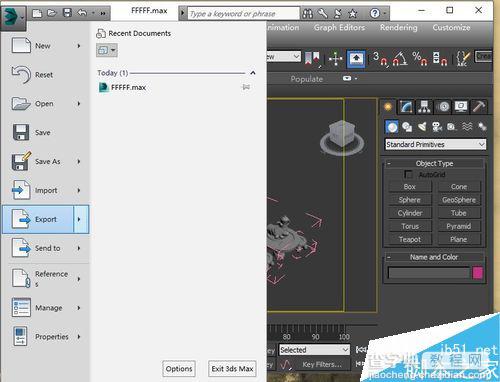Image resolution: width=500 pixels, height=382 pixels.
Task: Select the Cameras category icon
Action: point(437,127)
